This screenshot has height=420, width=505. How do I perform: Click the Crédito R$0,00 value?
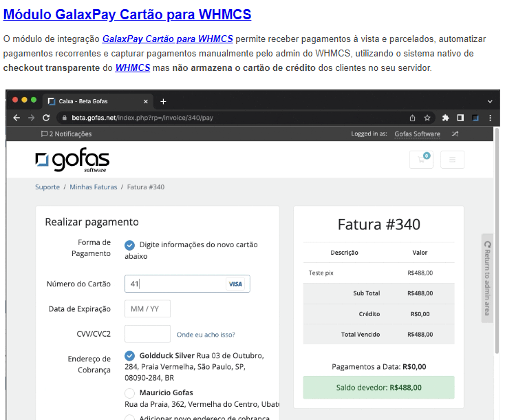point(420,314)
